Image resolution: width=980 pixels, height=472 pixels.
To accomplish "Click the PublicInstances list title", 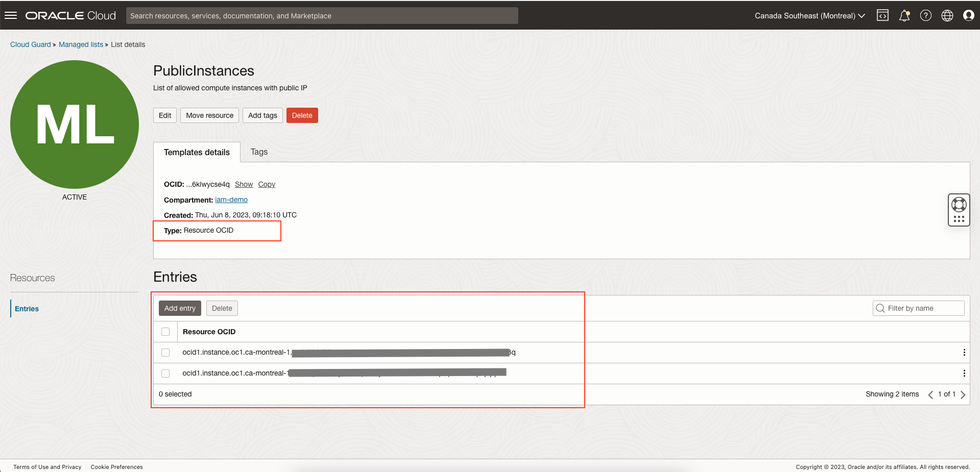I will tap(204, 71).
